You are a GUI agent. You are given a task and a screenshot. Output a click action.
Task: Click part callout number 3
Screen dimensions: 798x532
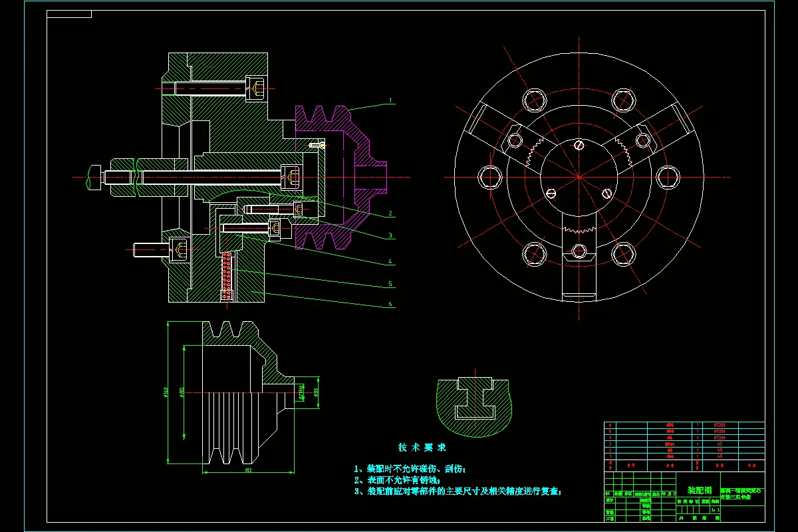pyautogui.click(x=391, y=235)
